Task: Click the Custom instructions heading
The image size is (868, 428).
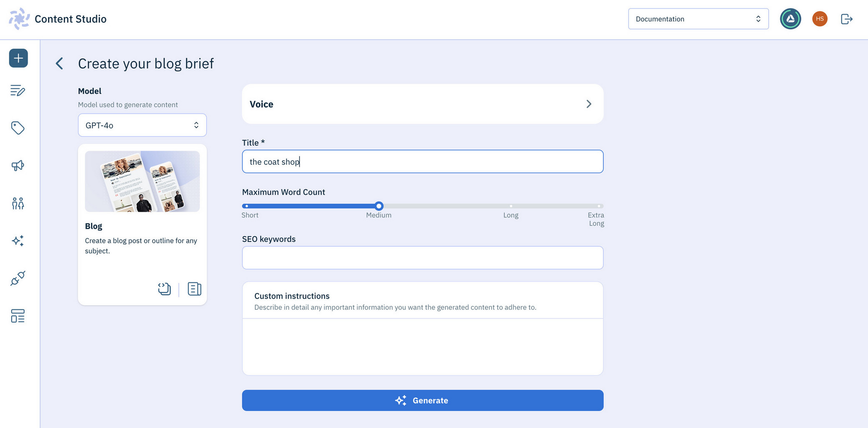Action: pyautogui.click(x=292, y=296)
